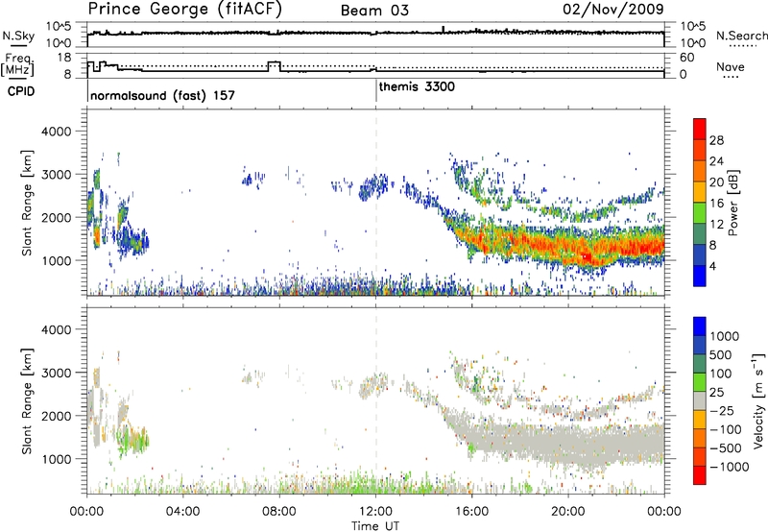The height and width of the screenshot is (532, 768).
Task: Click the '18' tick on frequency axis
Action: coord(64,58)
